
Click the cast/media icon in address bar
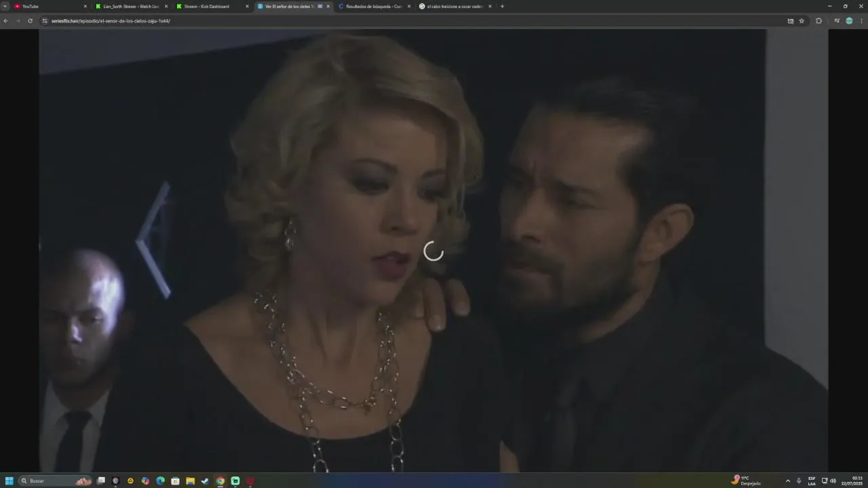pos(791,21)
